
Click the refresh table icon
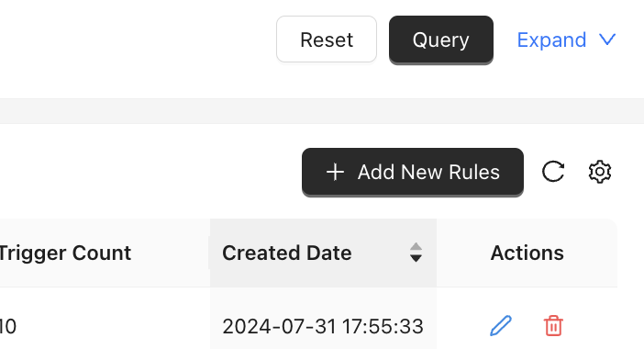(x=553, y=172)
